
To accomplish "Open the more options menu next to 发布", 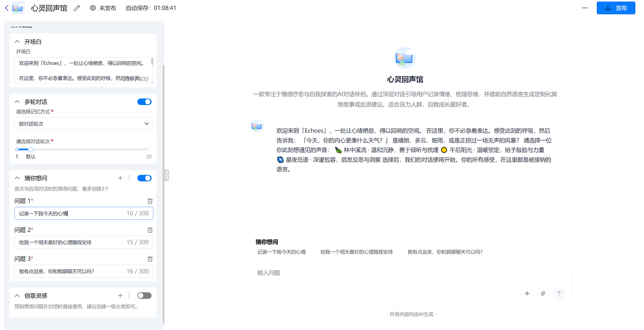I will click(x=585, y=8).
